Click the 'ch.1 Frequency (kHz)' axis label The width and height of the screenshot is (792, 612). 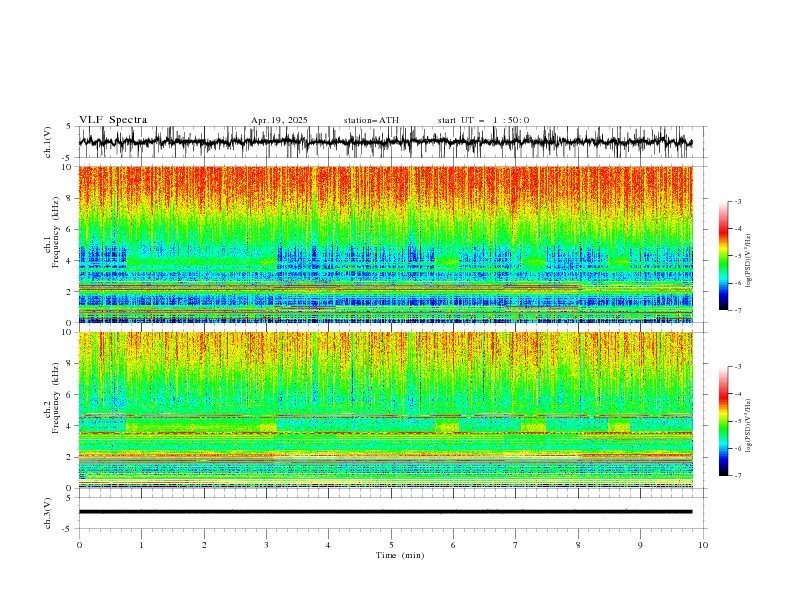[52, 230]
